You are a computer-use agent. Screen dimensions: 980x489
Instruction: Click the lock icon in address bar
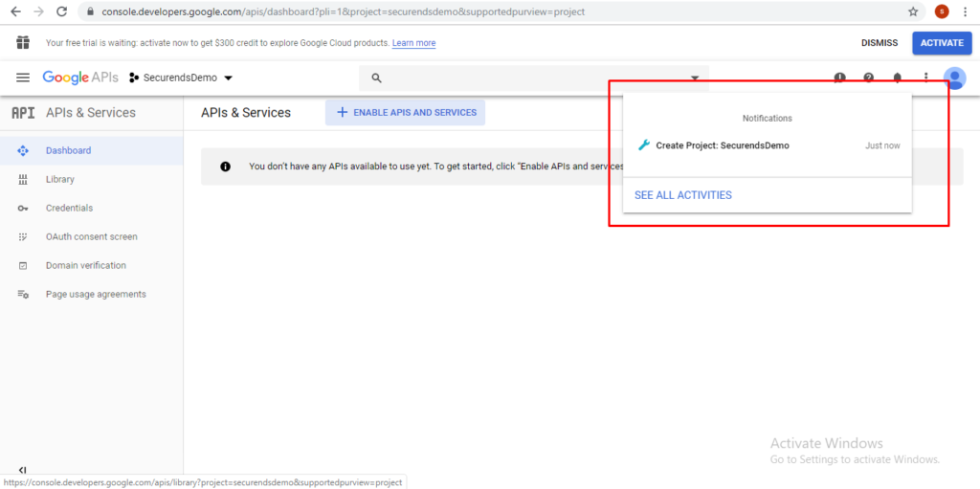91,11
